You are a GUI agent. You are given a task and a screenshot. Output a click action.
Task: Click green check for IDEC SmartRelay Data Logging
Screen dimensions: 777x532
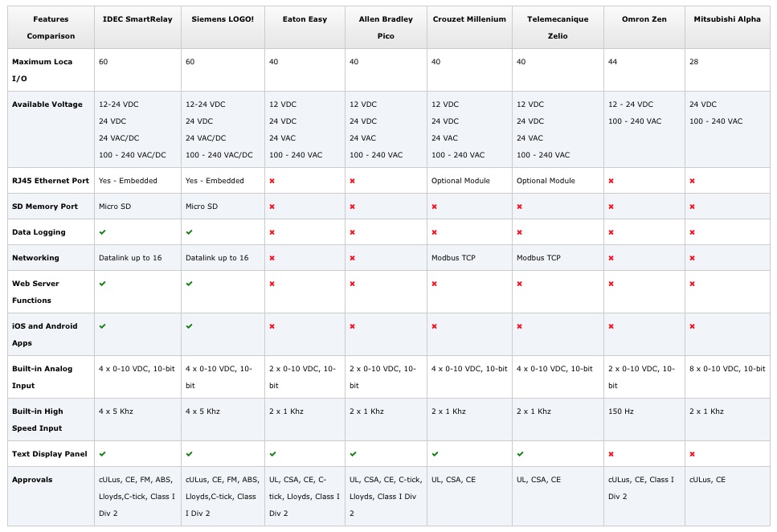(x=103, y=232)
